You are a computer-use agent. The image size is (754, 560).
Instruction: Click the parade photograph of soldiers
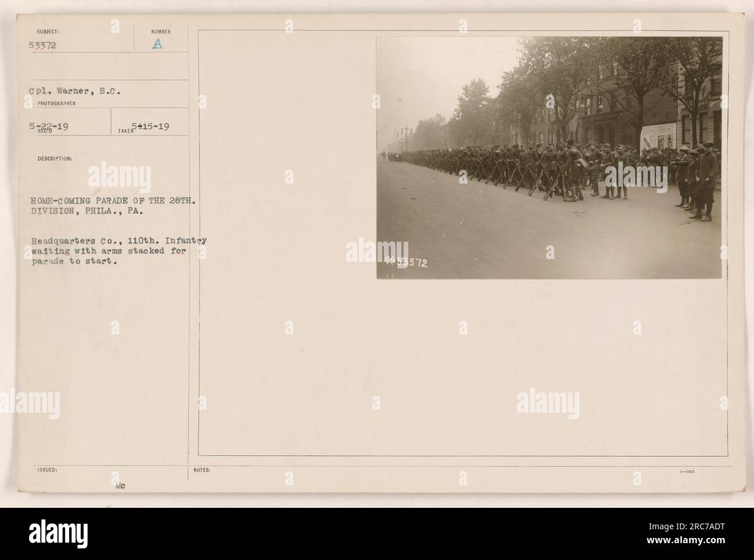549,158
